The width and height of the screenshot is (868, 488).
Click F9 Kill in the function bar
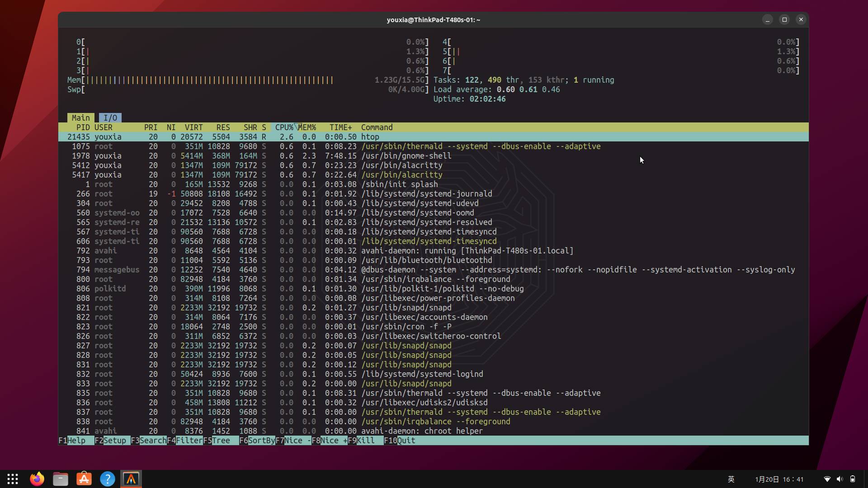click(x=366, y=441)
